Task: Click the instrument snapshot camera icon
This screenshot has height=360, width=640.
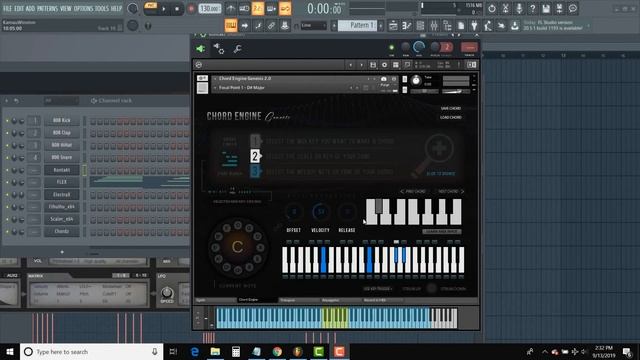Action: tap(383, 79)
